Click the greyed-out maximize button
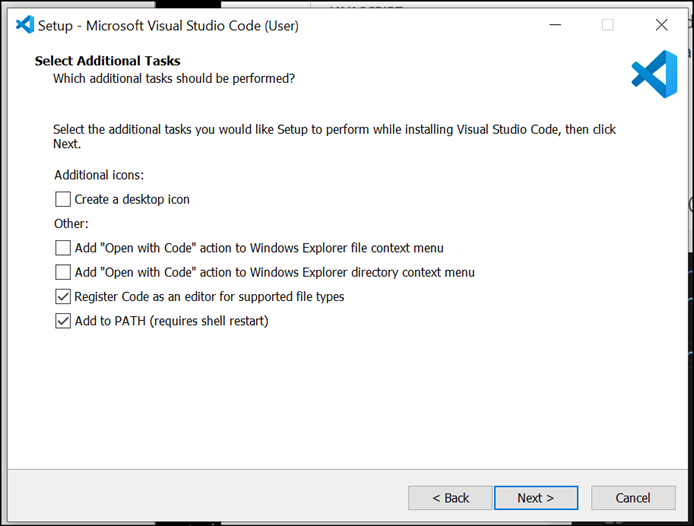 (x=607, y=24)
